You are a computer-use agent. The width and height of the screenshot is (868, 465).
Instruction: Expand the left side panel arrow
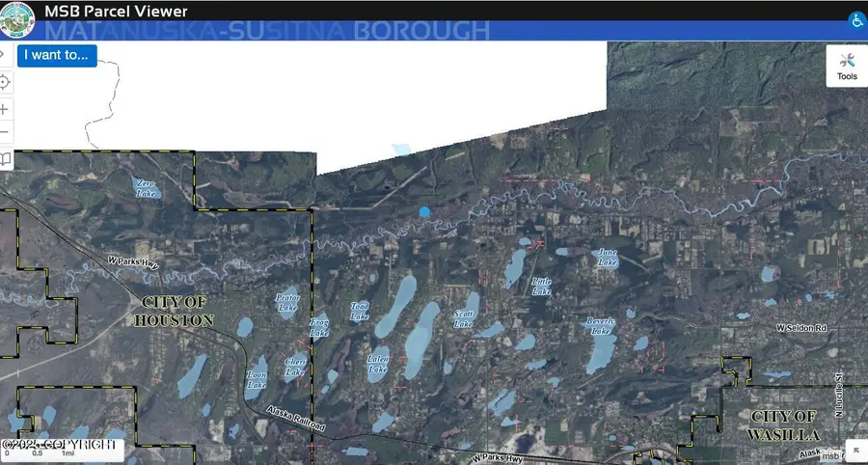[4, 55]
